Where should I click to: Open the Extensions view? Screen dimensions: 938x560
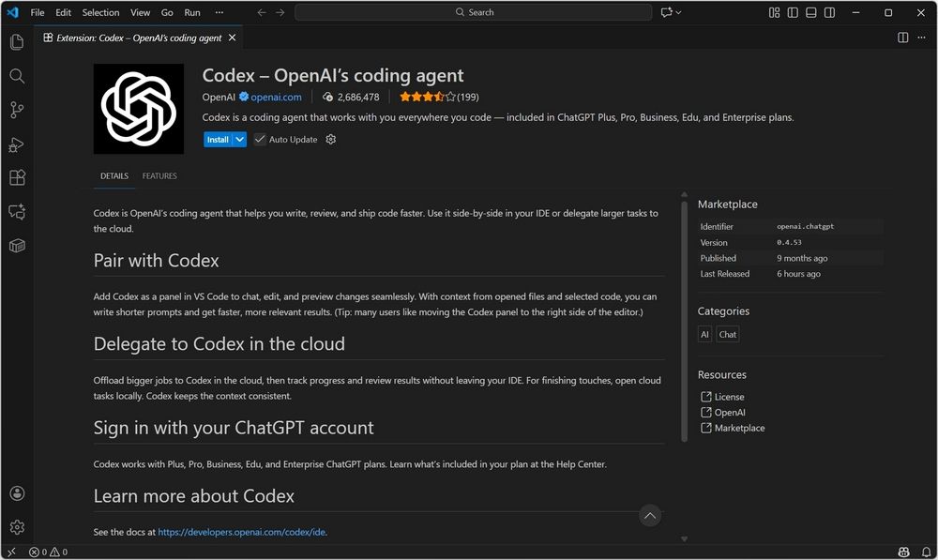(16, 177)
